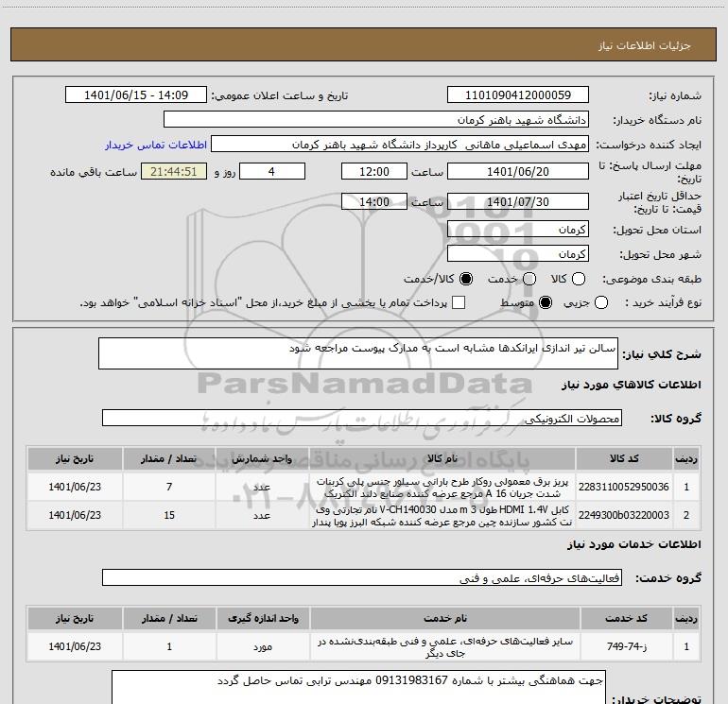
Task: Select the خدمت radio button
Action: coord(529,279)
